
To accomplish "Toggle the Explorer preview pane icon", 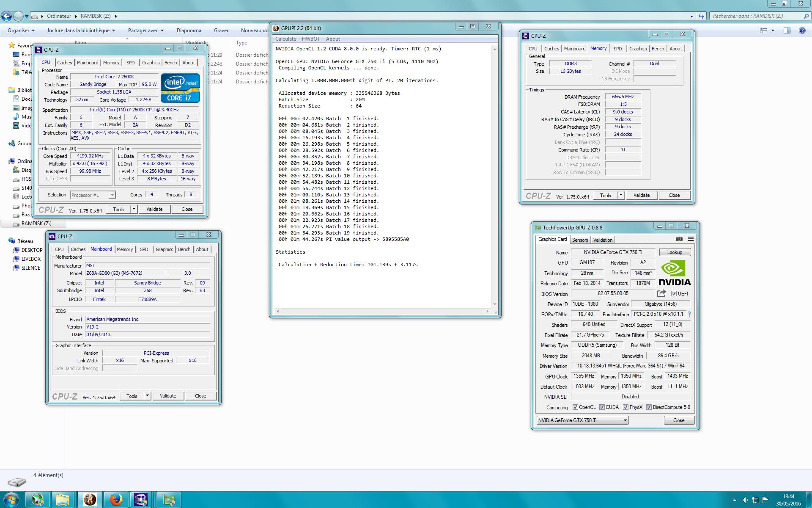I will point(787,30).
